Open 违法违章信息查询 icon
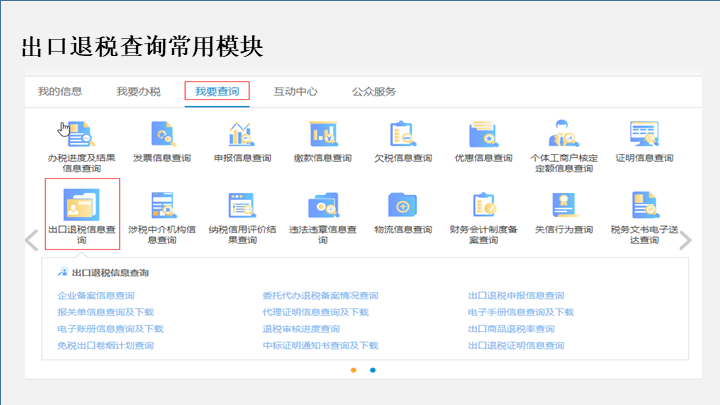 pyautogui.click(x=323, y=205)
